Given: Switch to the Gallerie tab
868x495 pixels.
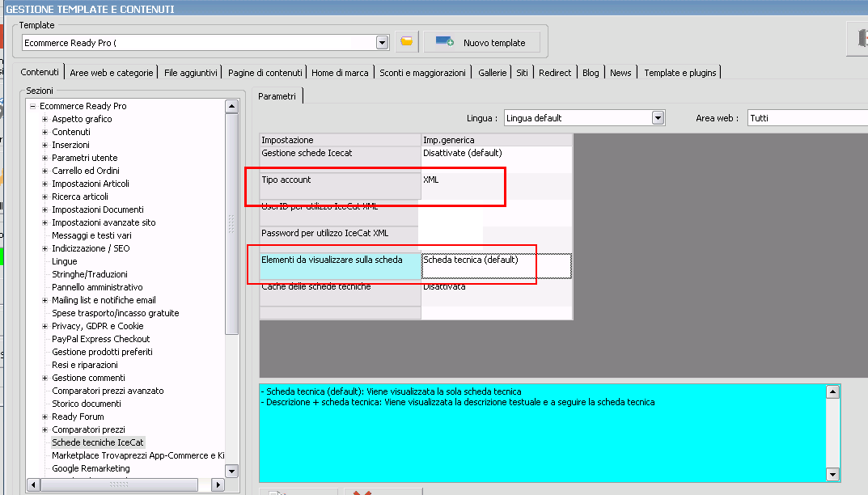Looking at the screenshot, I should point(492,73).
